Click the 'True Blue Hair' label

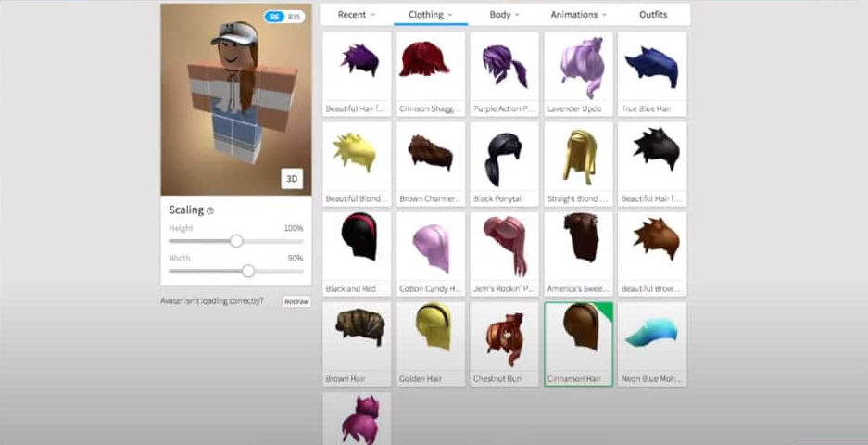pos(646,108)
